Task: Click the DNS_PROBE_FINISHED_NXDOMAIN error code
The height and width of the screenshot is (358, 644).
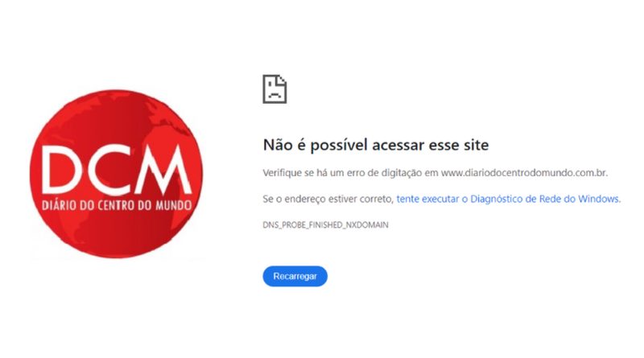Action: point(325,225)
